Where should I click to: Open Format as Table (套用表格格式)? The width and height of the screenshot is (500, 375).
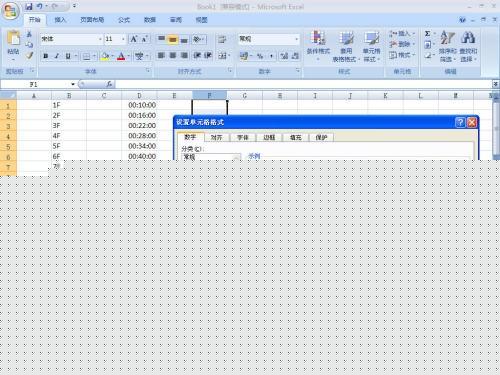click(x=346, y=46)
